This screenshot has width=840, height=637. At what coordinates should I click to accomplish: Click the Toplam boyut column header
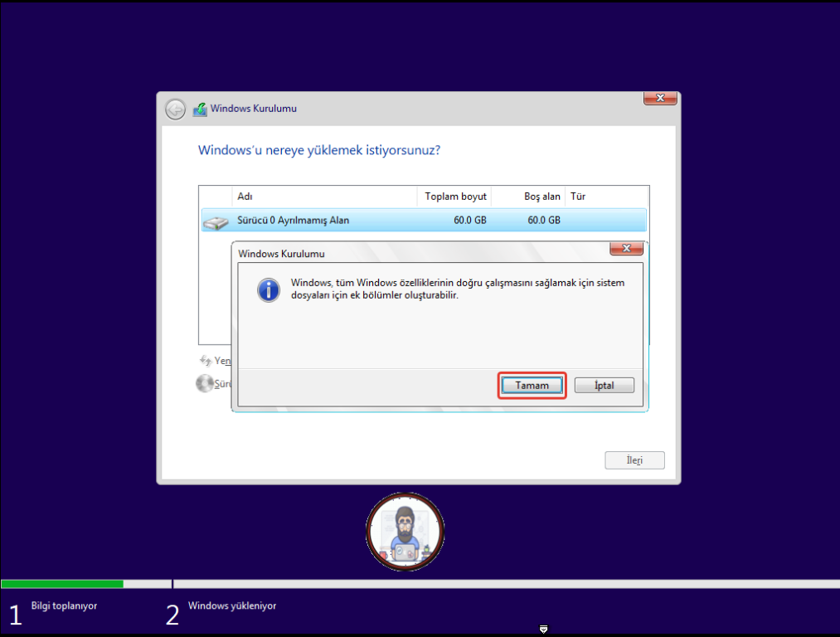(454, 197)
